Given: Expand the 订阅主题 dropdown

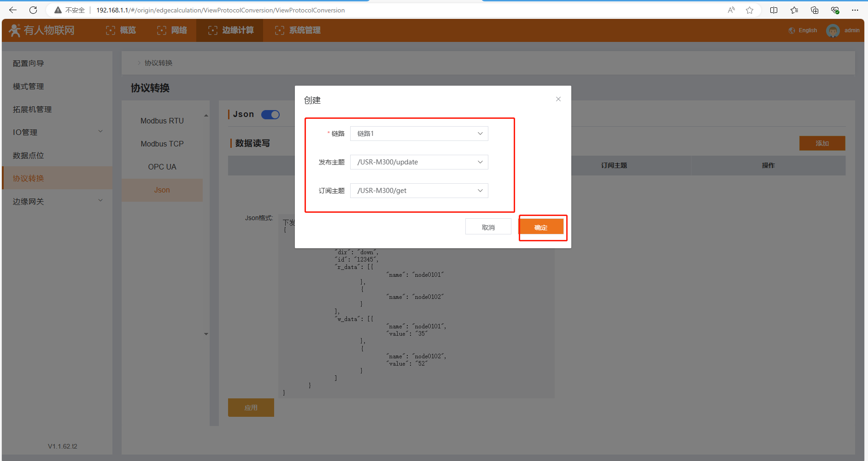Looking at the screenshot, I should [x=419, y=191].
